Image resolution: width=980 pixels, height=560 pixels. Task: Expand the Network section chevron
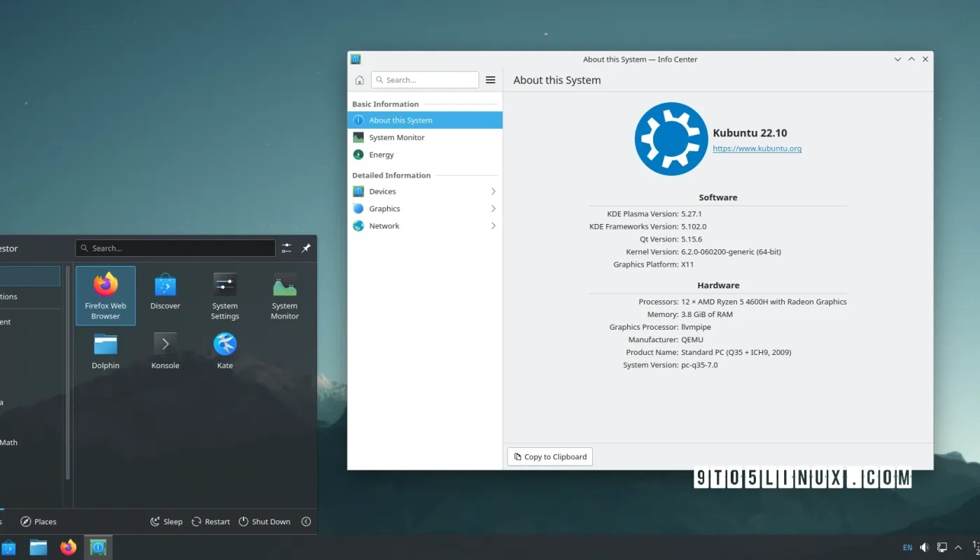[x=493, y=225]
